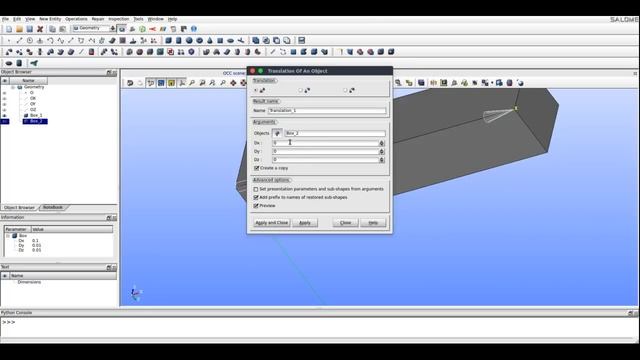Click the Translation tool icon in transformation toolbar
Screen dimensions: 640x360
tap(9, 52)
